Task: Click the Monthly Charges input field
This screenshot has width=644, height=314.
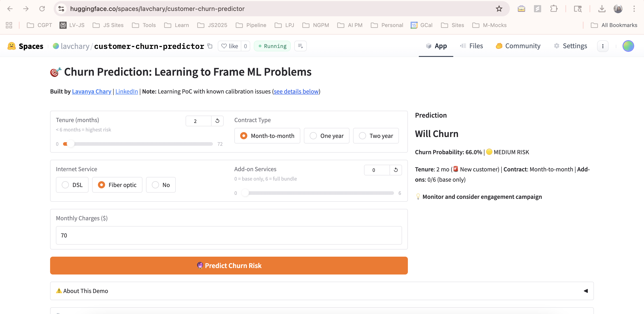Action: pos(229,235)
